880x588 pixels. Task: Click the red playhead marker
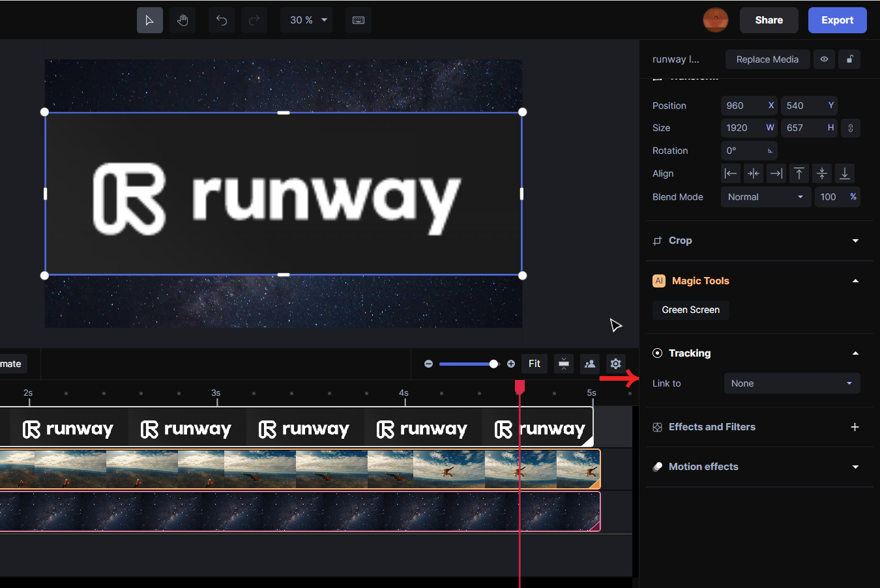click(520, 387)
